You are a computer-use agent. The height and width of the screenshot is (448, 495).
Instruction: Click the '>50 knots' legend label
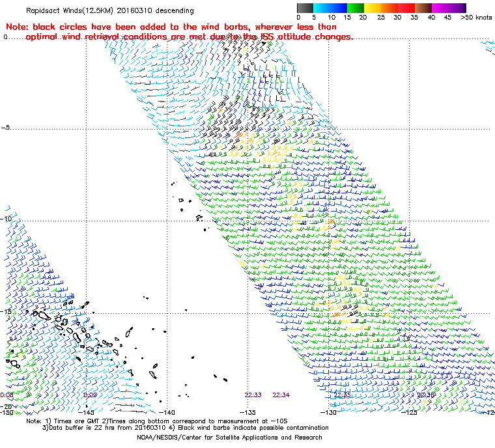(476, 18)
